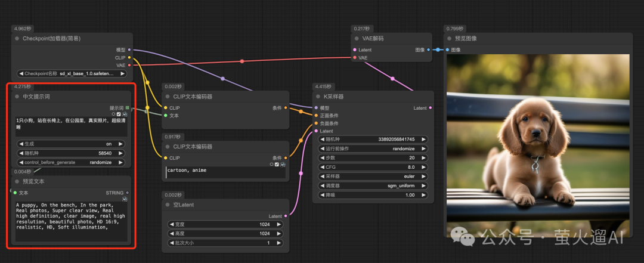Click the 负面条件 input port on K采样器

coord(316,123)
